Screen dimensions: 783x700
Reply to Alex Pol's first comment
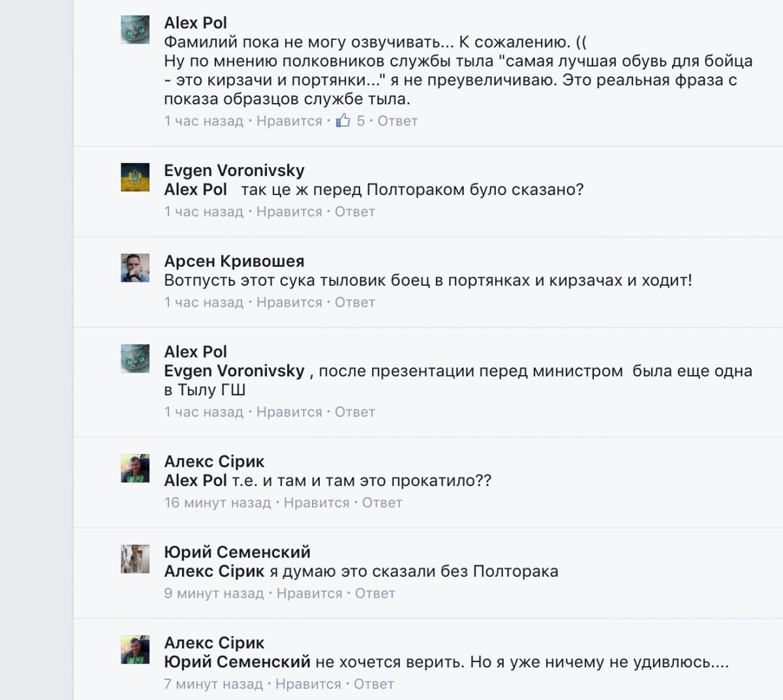click(x=397, y=121)
